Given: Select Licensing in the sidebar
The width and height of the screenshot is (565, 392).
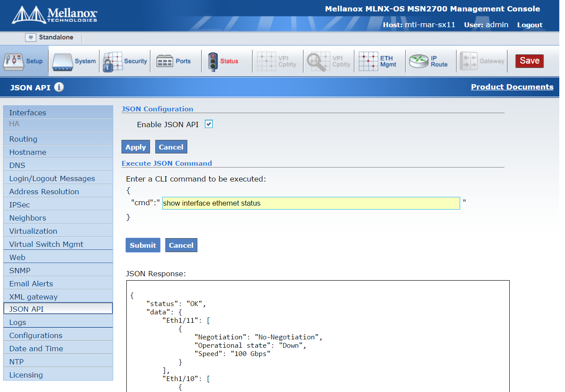Looking at the screenshot, I should [x=58, y=375].
